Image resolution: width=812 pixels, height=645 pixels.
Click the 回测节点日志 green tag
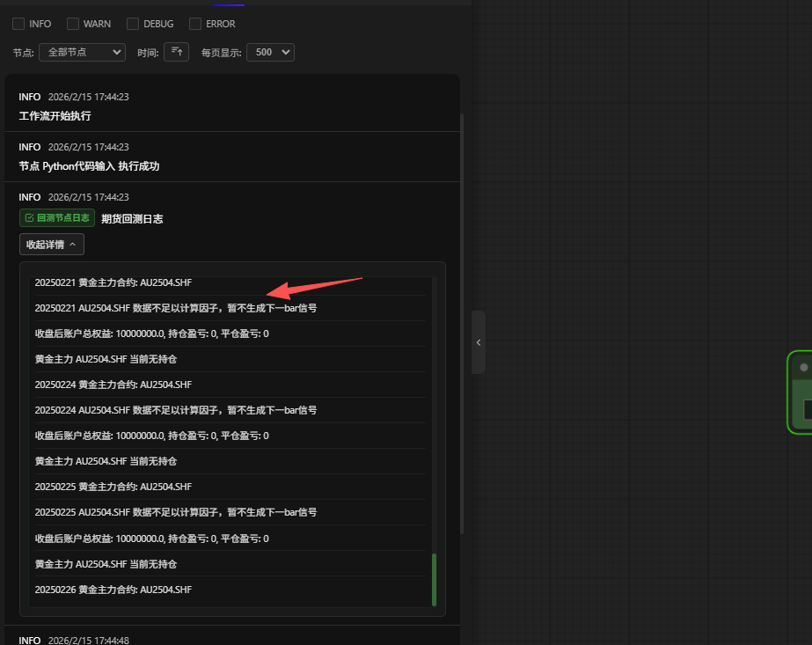[57, 218]
